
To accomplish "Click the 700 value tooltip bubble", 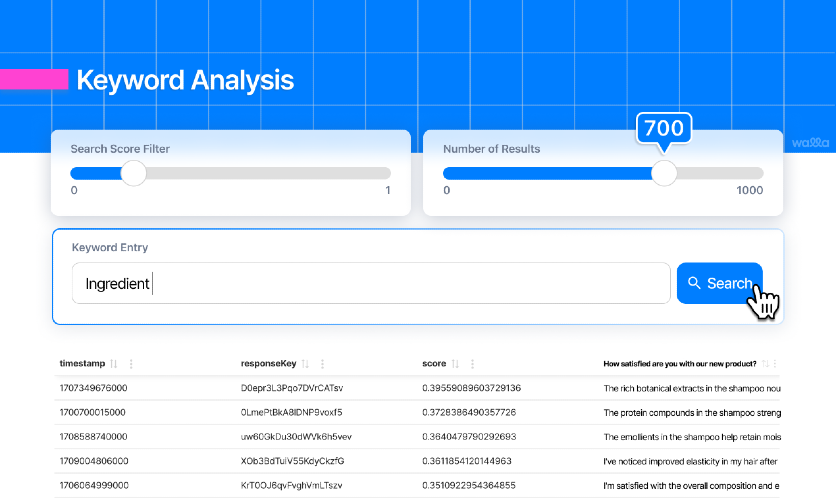I will coord(664,128).
